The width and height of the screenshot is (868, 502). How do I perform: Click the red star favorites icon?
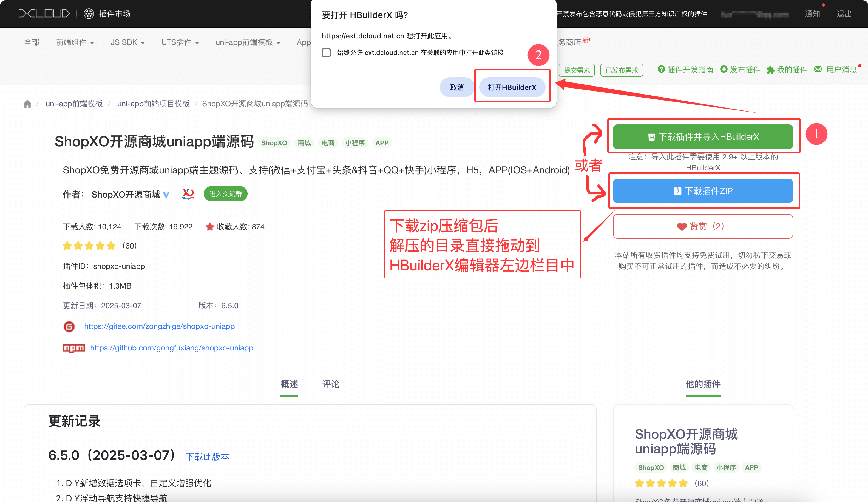coord(210,227)
